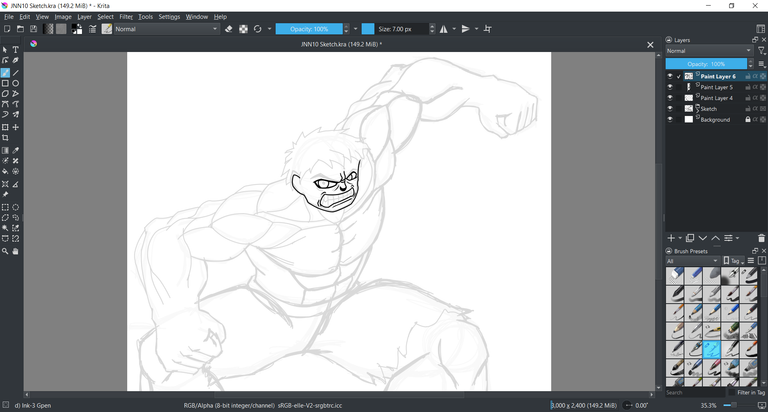
Task: Select the Transform tool
Action: pos(5,127)
